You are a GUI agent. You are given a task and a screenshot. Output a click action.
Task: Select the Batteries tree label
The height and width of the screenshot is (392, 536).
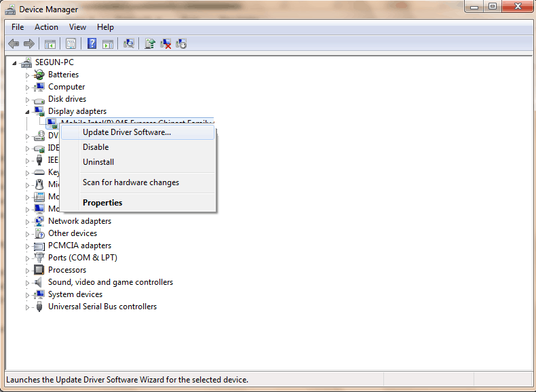click(x=63, y=75)
